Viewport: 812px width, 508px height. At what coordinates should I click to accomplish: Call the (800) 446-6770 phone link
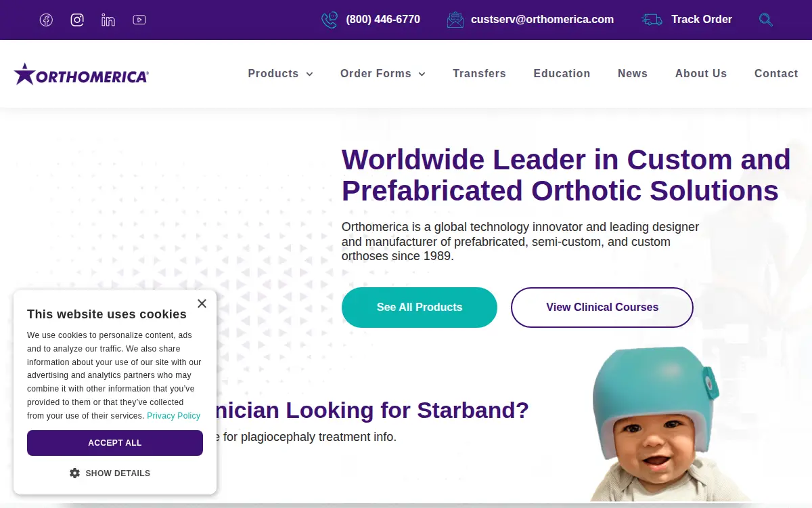click(x=383, y=20)
